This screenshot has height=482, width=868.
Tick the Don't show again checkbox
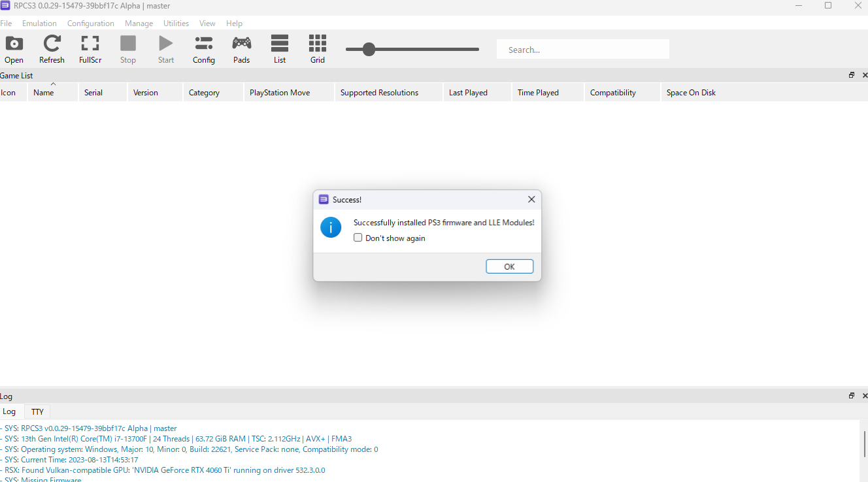(358, 238)
